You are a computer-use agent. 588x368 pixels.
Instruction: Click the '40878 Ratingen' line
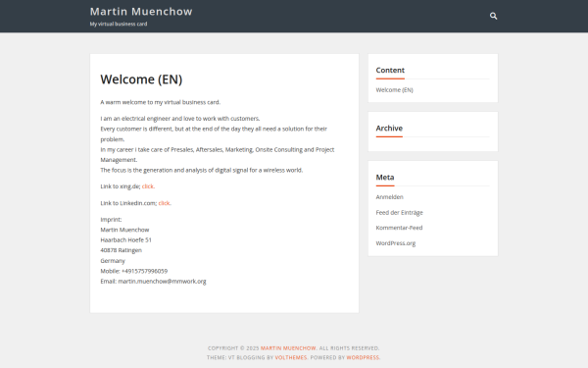[122, 250]
